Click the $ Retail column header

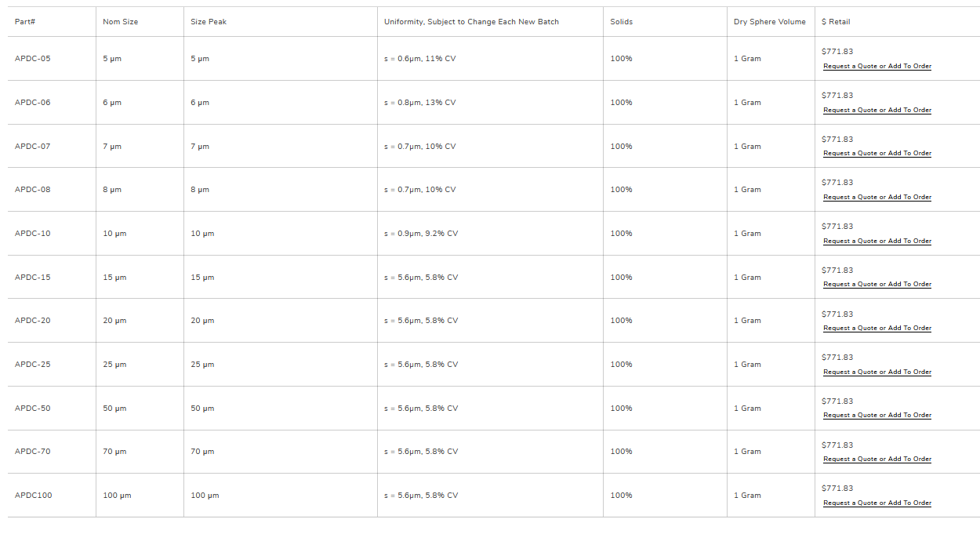(x=836, y=22)
